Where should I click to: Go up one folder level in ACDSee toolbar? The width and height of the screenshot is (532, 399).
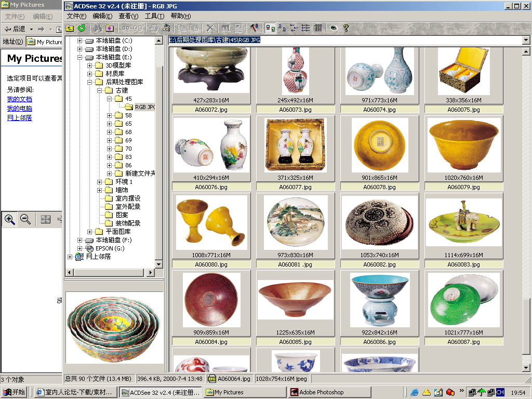70,28
